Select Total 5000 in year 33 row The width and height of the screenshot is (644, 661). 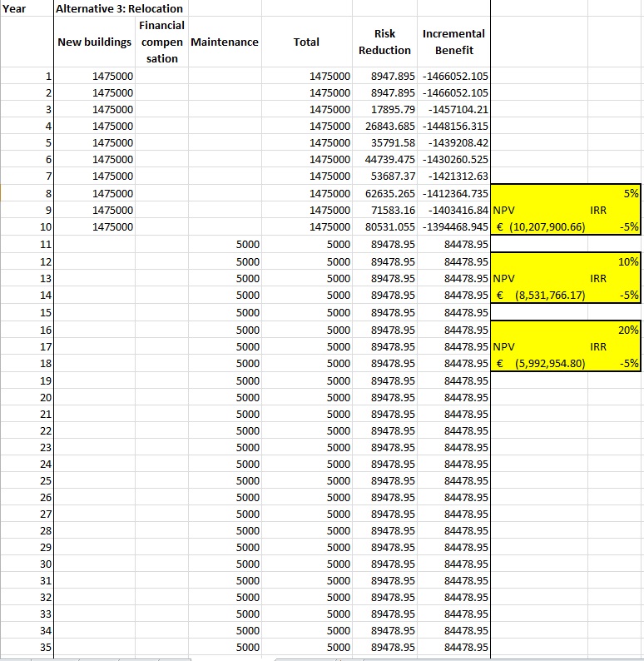click(307, 614)
